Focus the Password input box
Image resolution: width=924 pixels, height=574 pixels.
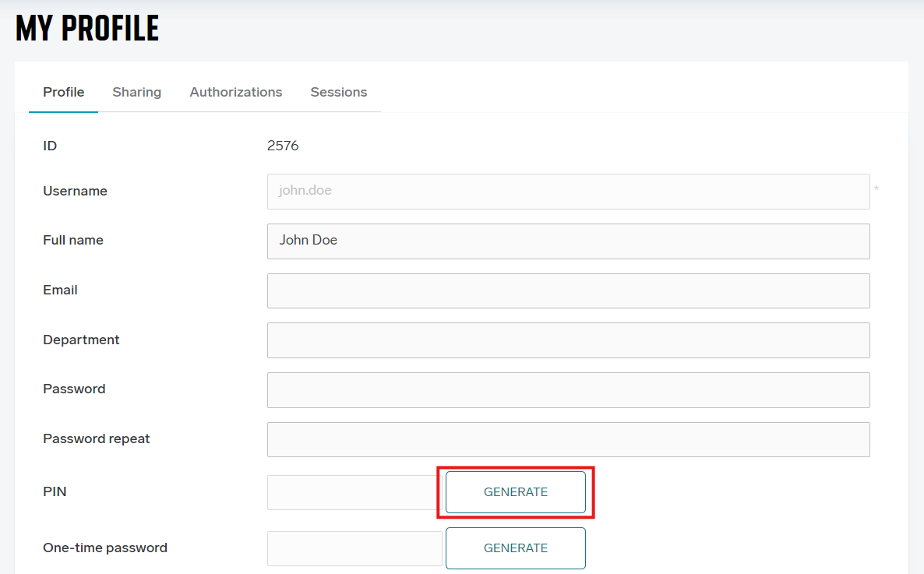click(x=568, y=389)
